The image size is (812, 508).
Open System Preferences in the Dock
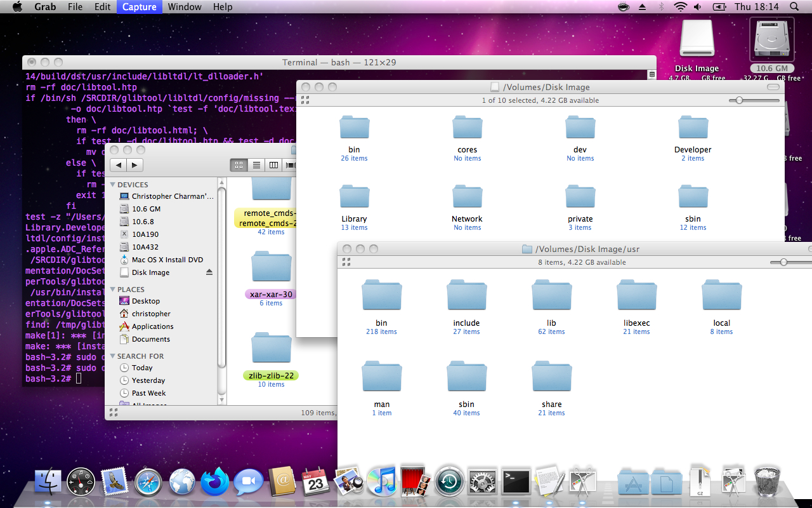pos(483,482)
